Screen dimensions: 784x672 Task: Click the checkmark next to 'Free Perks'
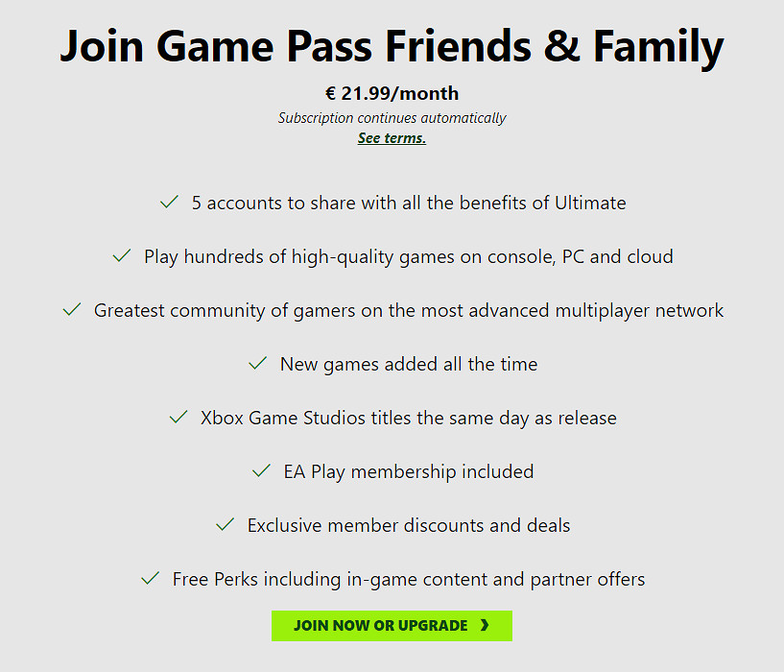pyautogui.click(x=151, y=579)
